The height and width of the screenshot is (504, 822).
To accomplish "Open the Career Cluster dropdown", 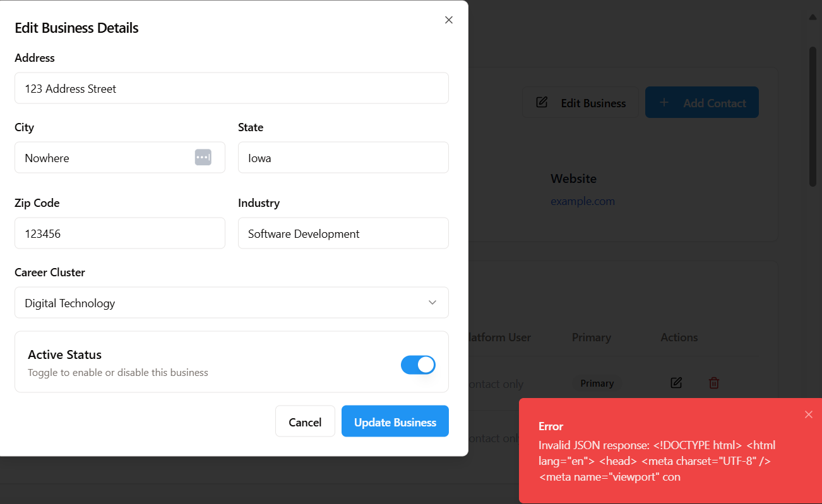I will coord(231,303).
